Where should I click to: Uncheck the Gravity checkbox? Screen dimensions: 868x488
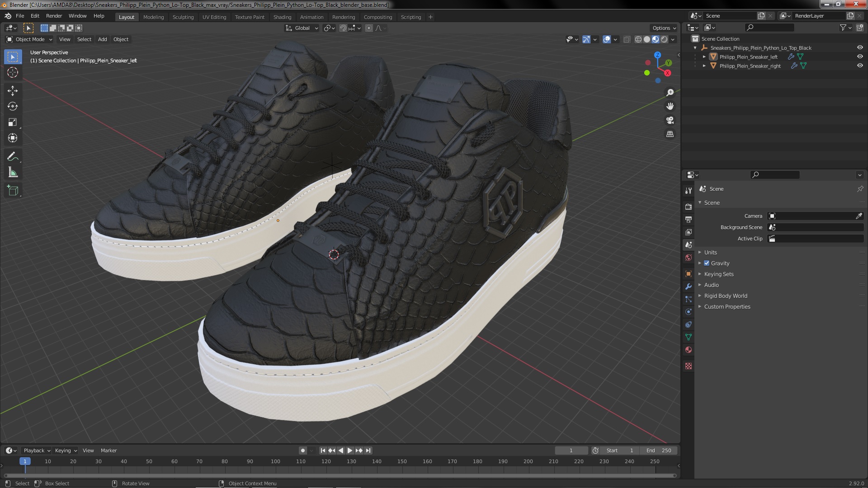click(x=707, y=263)
